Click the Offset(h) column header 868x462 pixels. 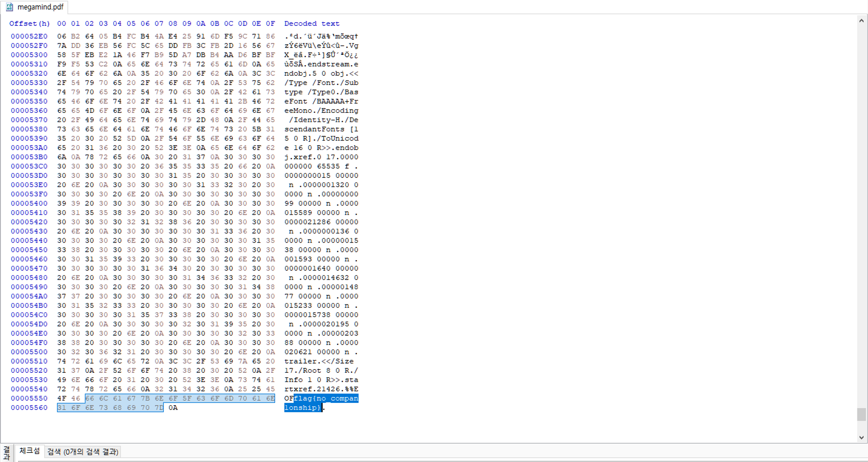click(x=30, y=24)
